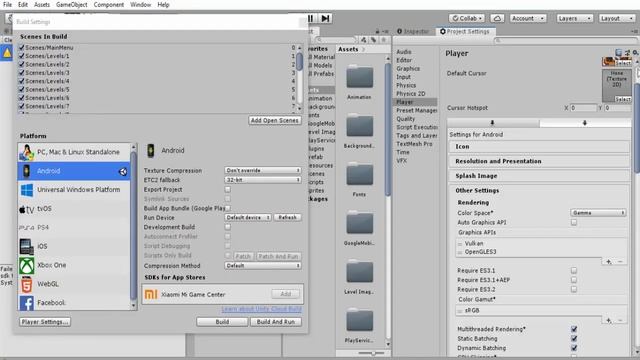The width and height of the screenshot is (640, 360).
Task: Open the Animation folder in Assets
Action: [360, 78]
